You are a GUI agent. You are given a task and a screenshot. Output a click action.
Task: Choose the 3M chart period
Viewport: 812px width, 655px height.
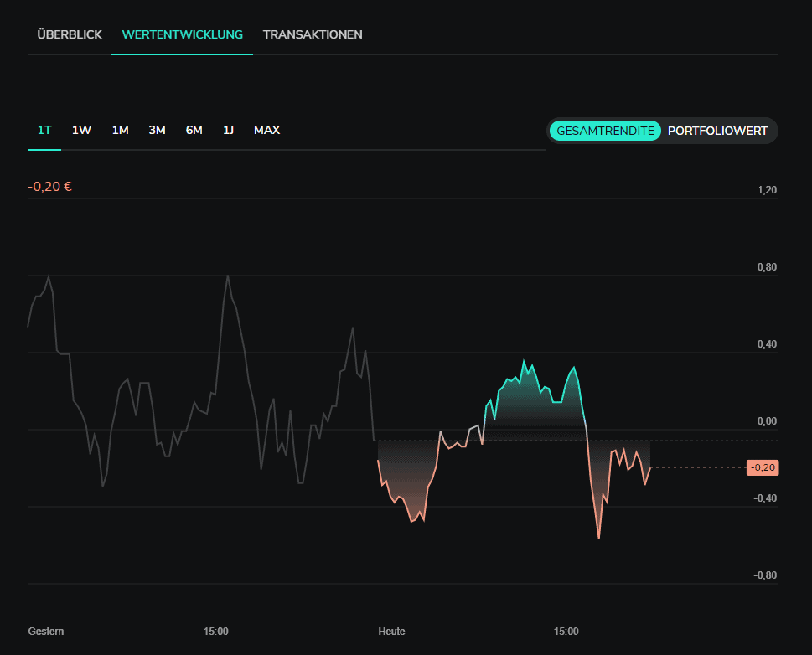click(157, 130)
